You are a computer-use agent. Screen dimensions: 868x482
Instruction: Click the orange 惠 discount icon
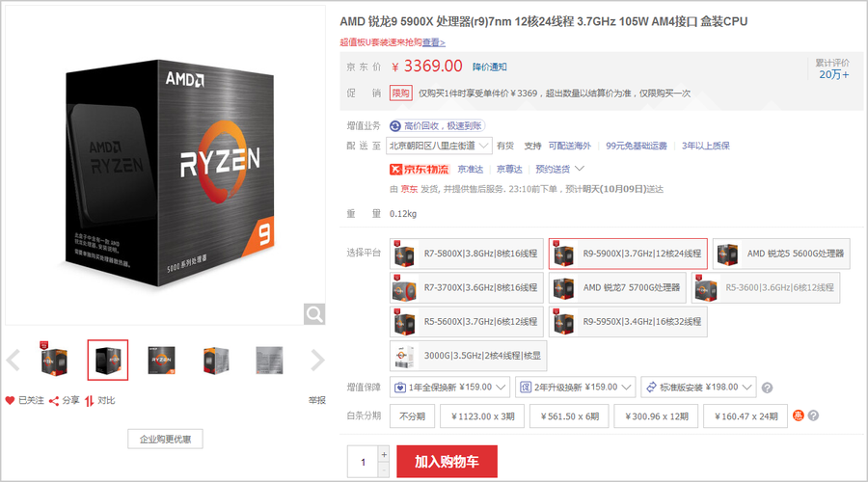pyautogui.click(x=799, y=415)
